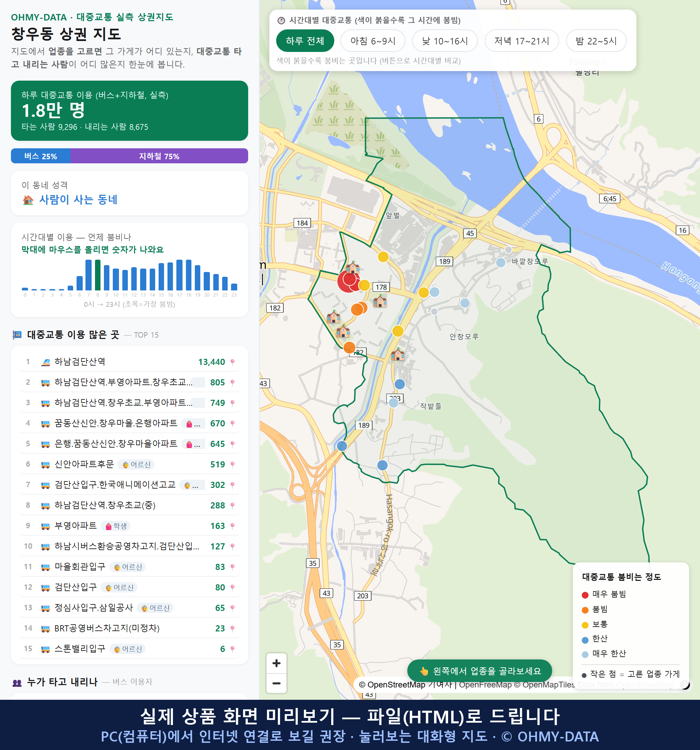700x750 pixels.
Task: Click bus icon beside 정심사입구.삼일공사
Action: point(45,608)
